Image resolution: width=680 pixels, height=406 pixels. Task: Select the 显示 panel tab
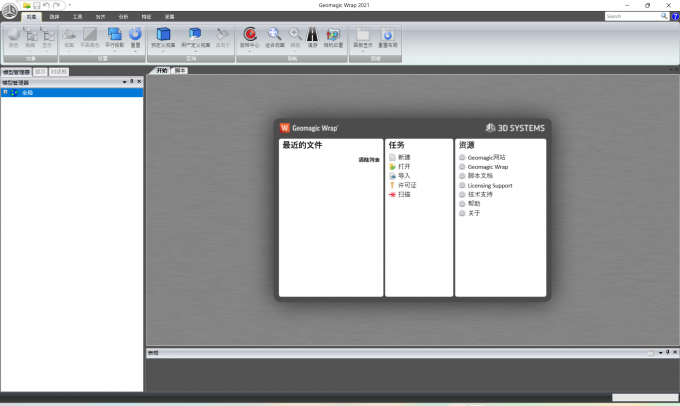click(x=40, y=72)
